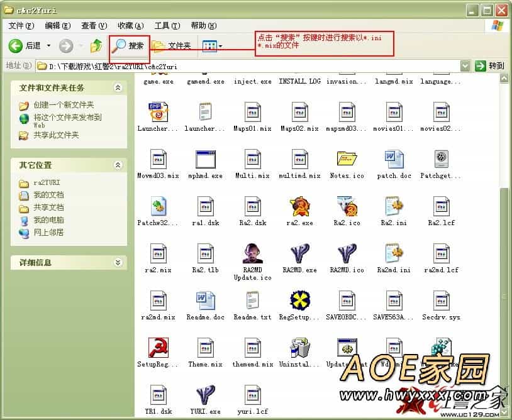This screenshot has width=512, height=420.
Task: Select the Ra2md.ini file icon
Action: click(x=394, y=253)
